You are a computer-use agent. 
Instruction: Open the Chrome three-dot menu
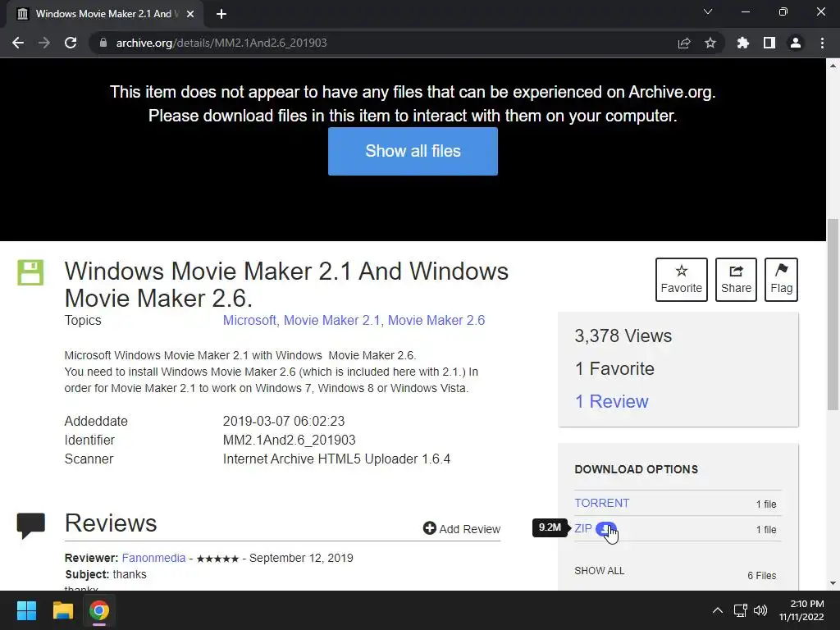tap(822, 43)
